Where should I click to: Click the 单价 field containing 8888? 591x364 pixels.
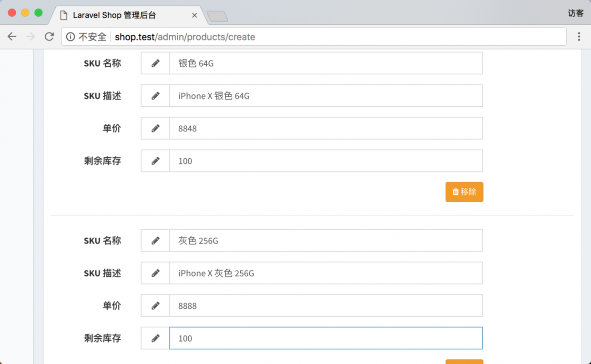click(326, 306)
